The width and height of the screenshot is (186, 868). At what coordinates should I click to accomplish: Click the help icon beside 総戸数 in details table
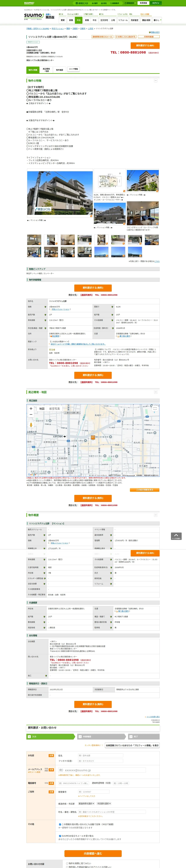tap(112, 315)
